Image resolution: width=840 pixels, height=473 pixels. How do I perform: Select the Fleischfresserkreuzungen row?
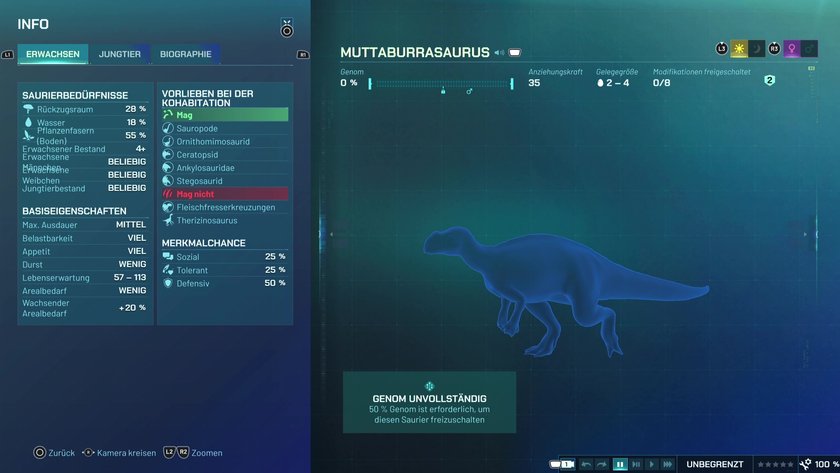[x=225, y=207]
